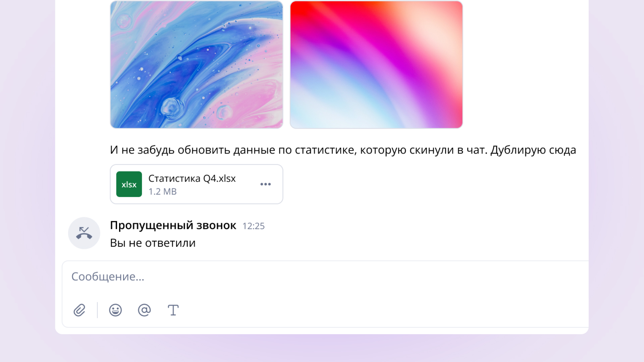Open the emoji picker smiley icon

pos(115,310)
